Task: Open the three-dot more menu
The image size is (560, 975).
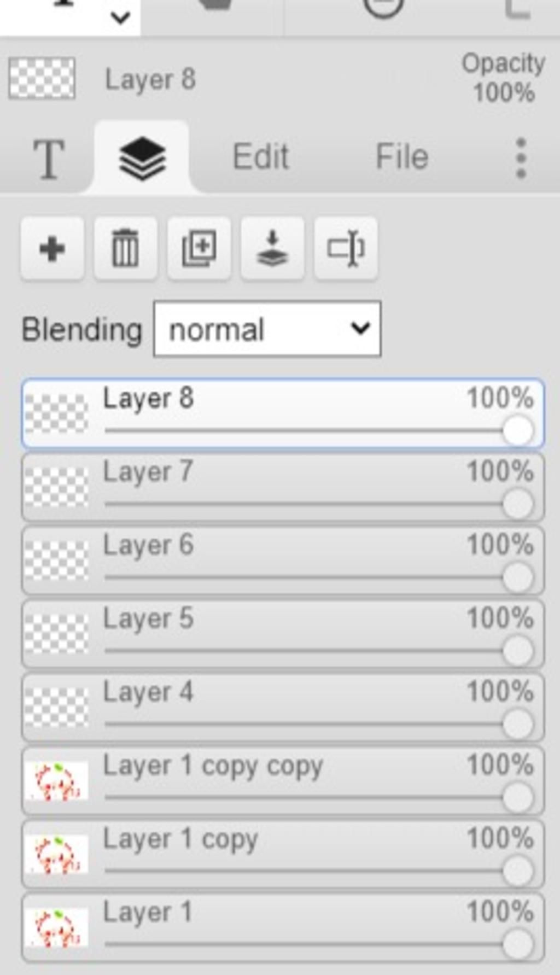Action: 521,159
